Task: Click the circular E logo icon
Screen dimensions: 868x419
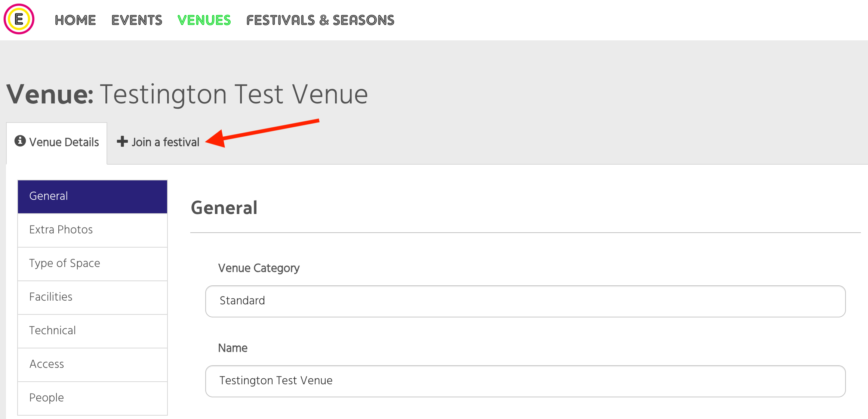Action: tap(19, 19)
